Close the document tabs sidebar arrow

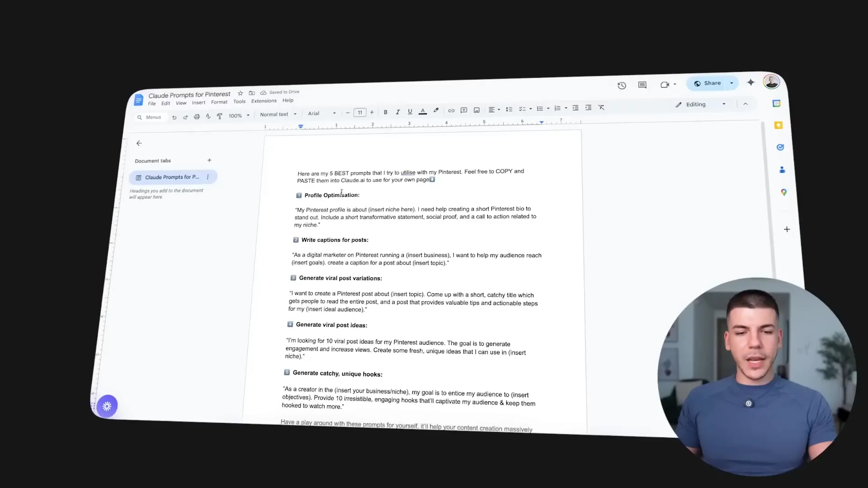tap(139, 143)
